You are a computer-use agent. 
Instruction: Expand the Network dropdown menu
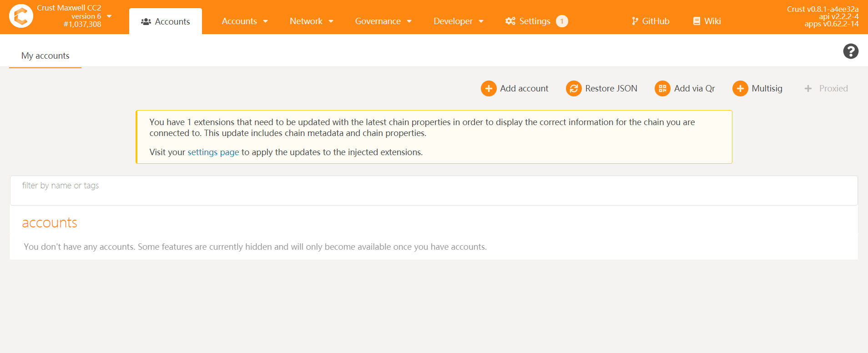click(x=312, y=21)
